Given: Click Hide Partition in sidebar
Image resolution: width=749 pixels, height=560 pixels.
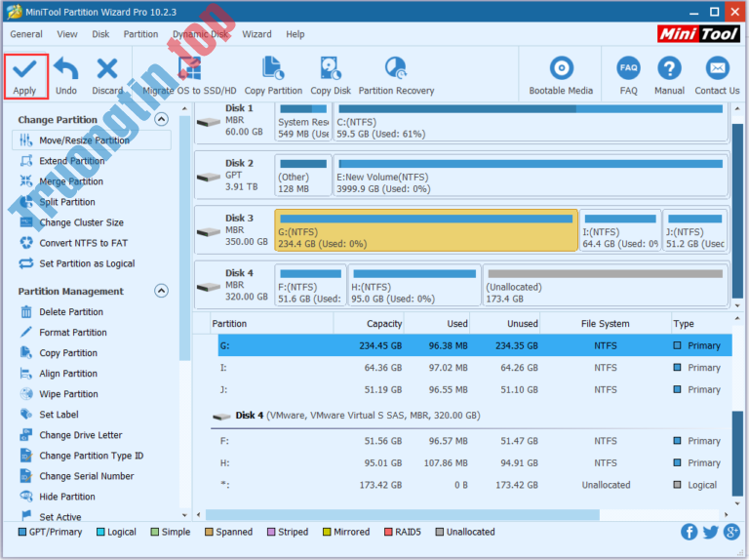Looking at the screenshot, I should click(67, 497).
